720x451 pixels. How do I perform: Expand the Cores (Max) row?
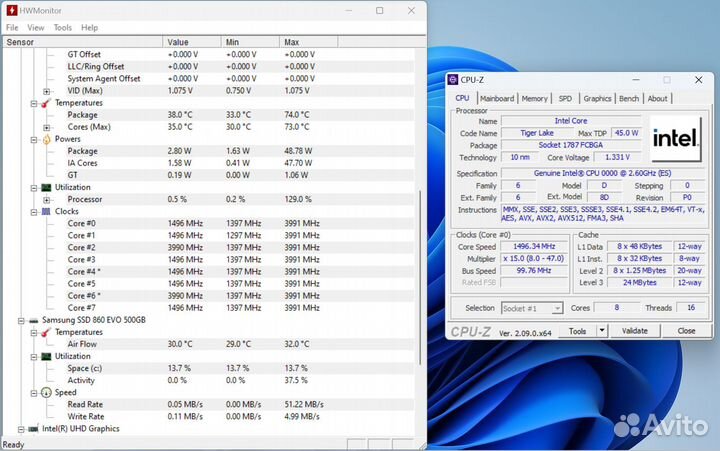click(x=46, y=127)
